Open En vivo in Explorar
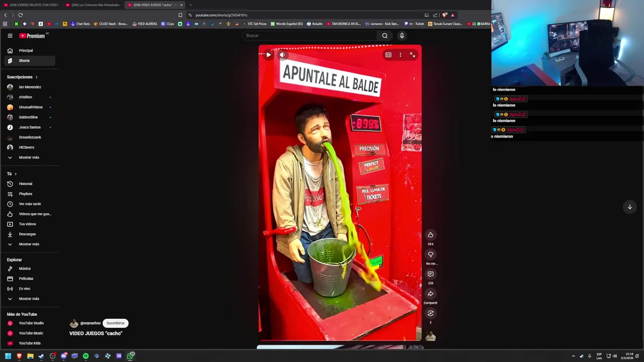This screenshot has width=644, height=362. 30,289
